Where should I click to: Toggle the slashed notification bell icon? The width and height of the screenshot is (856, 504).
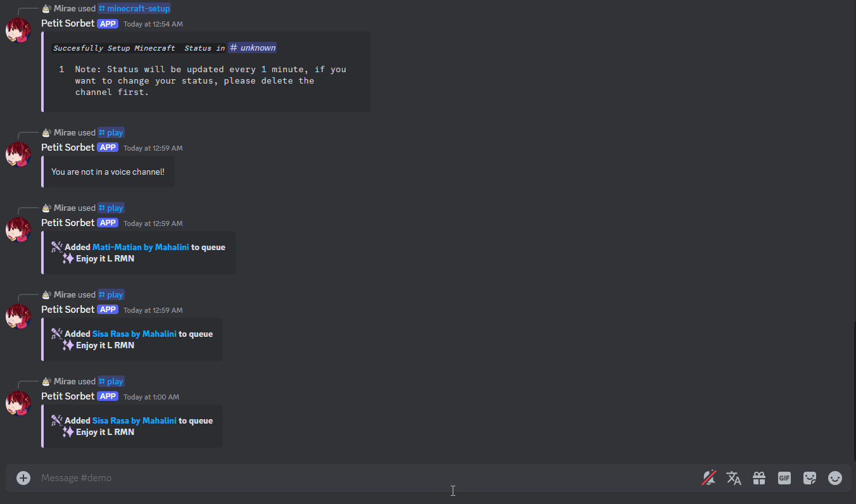pyautogui.click(x=708, y=478)
